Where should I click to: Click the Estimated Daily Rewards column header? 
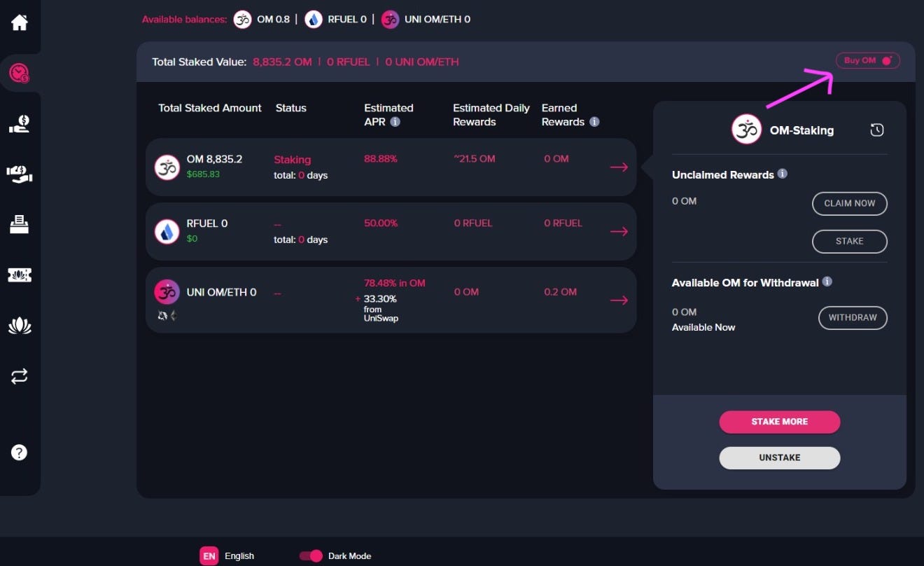[x=491, y=115]
